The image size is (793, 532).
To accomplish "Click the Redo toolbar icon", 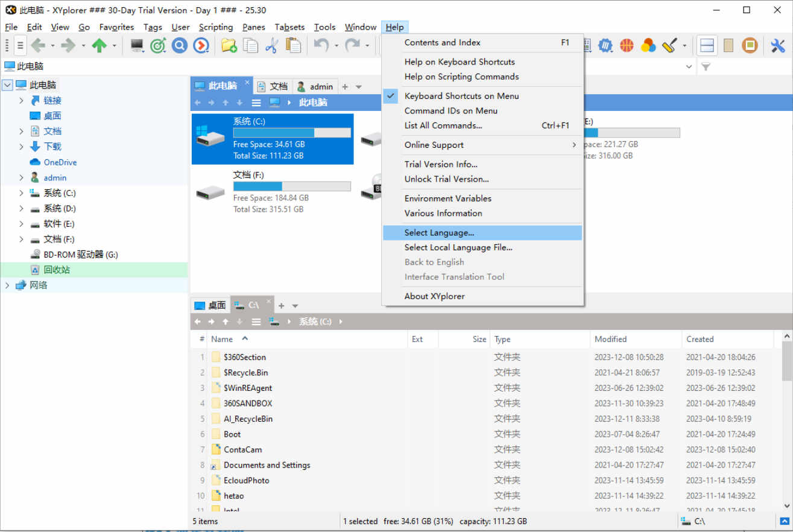I will [x=352, y=45].
